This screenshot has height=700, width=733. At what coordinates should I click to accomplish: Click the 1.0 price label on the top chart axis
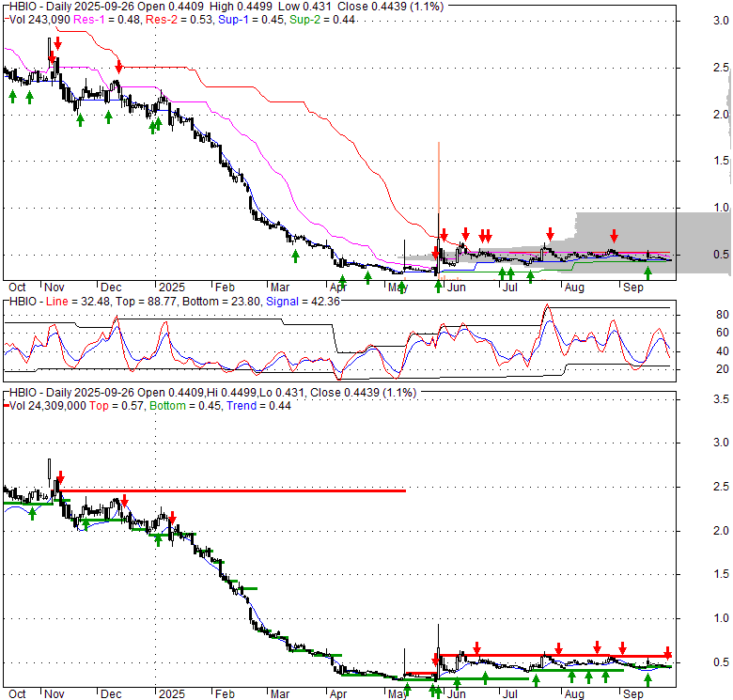(721, 208)
